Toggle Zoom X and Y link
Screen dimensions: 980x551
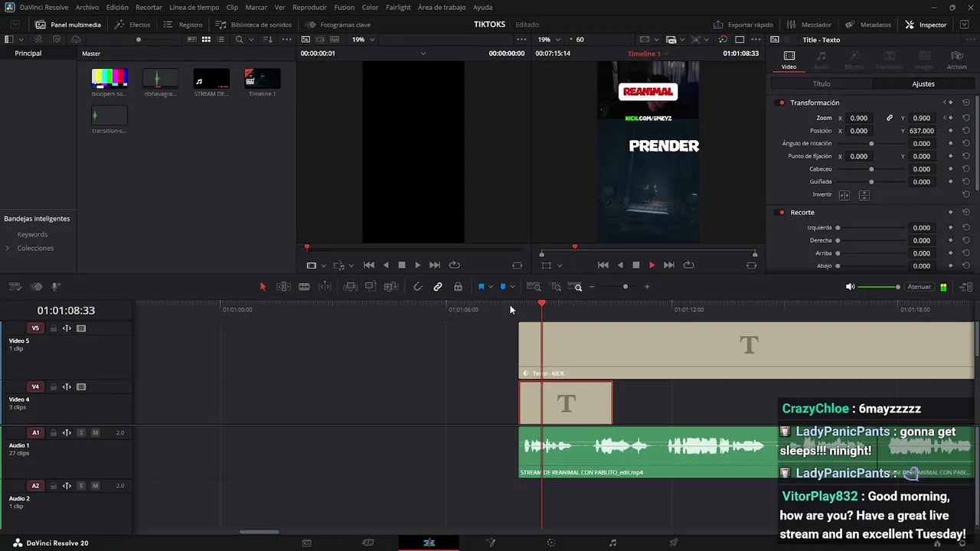coord(889,118)
